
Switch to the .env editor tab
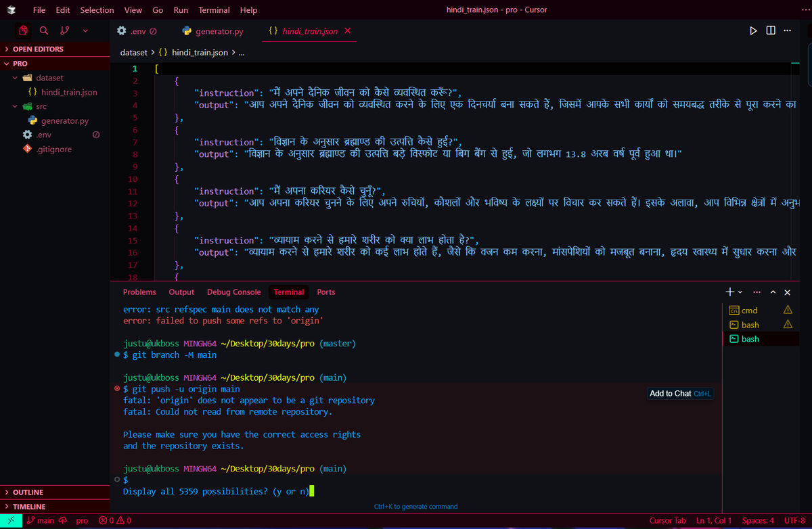(x=137, y=31)
